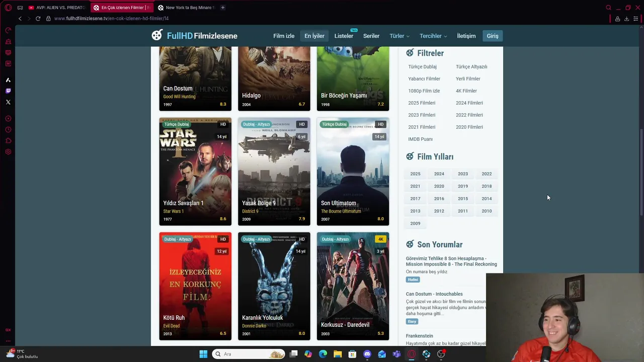Expand the Türler dropdown menu
The height and width of the screenshot is (362, 644).
[x=399, y=36]
